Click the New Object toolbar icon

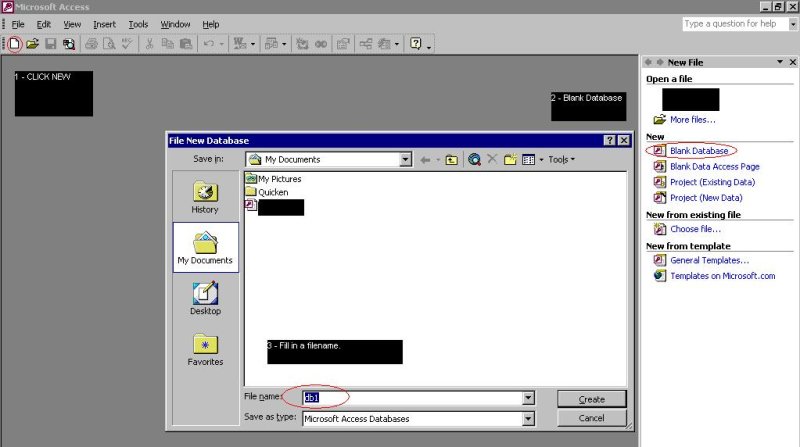pyautogui.click(x=384, y=44)
